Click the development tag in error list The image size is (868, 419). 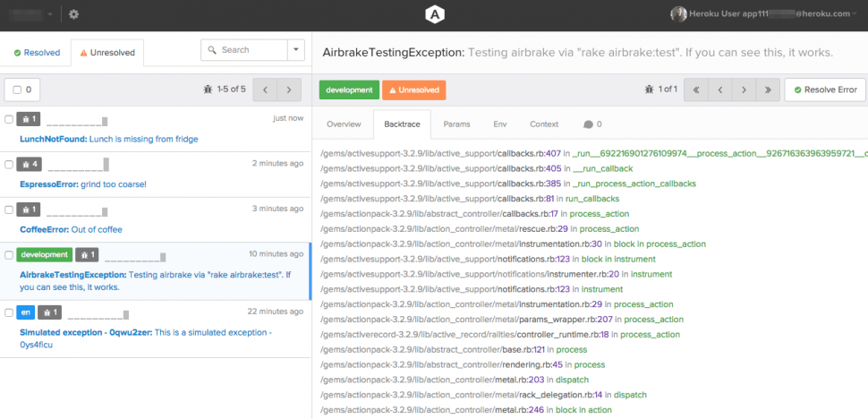(44, 254)
